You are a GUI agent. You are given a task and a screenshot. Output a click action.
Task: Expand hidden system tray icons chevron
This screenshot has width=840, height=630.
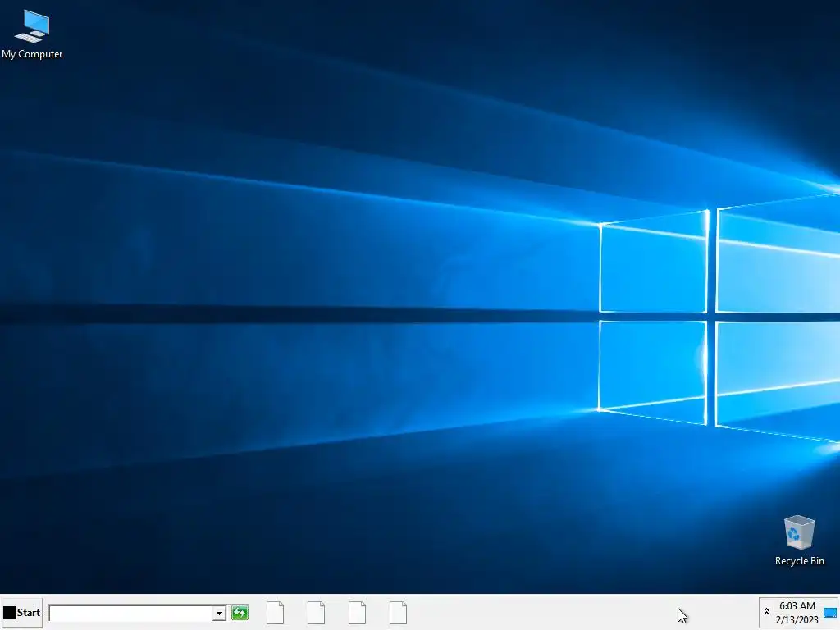click(766, 612)
